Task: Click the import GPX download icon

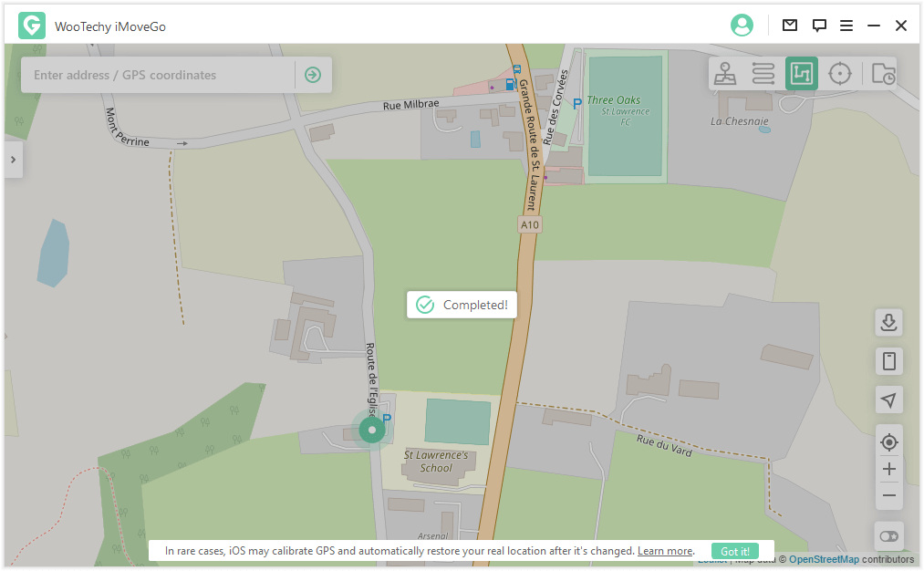Action: [x=888, y=322]
